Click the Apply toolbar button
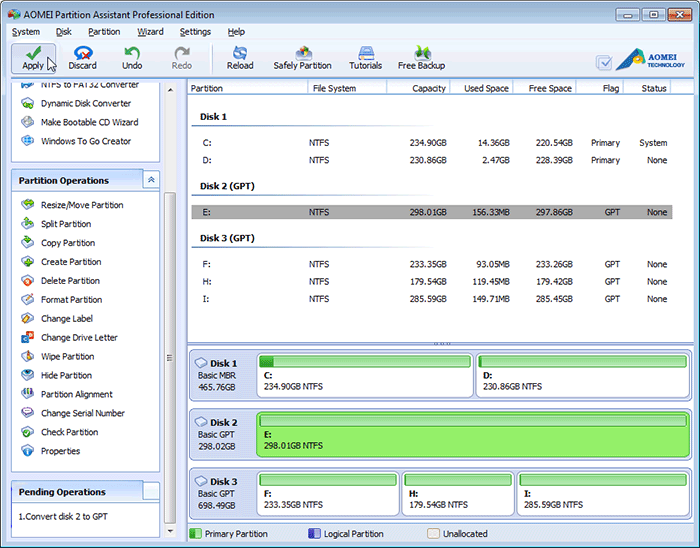This screenshot has width=700, height=548. tap(33, 57)
